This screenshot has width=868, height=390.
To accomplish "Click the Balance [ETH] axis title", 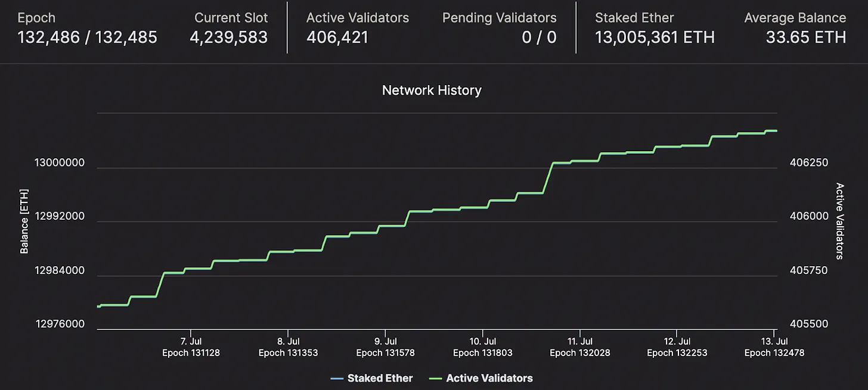I will click(x=24, y=221).
